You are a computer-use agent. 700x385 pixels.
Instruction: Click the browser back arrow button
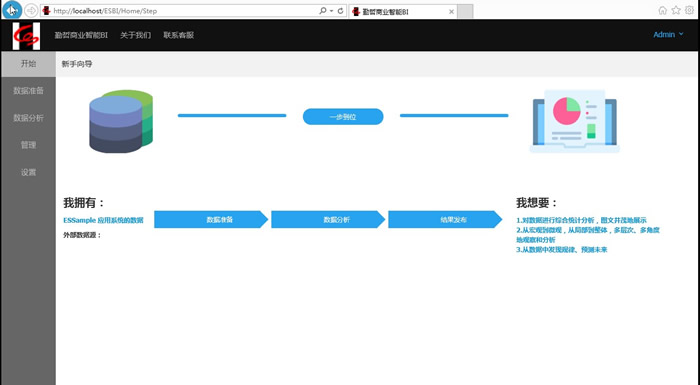pos(12,10)
